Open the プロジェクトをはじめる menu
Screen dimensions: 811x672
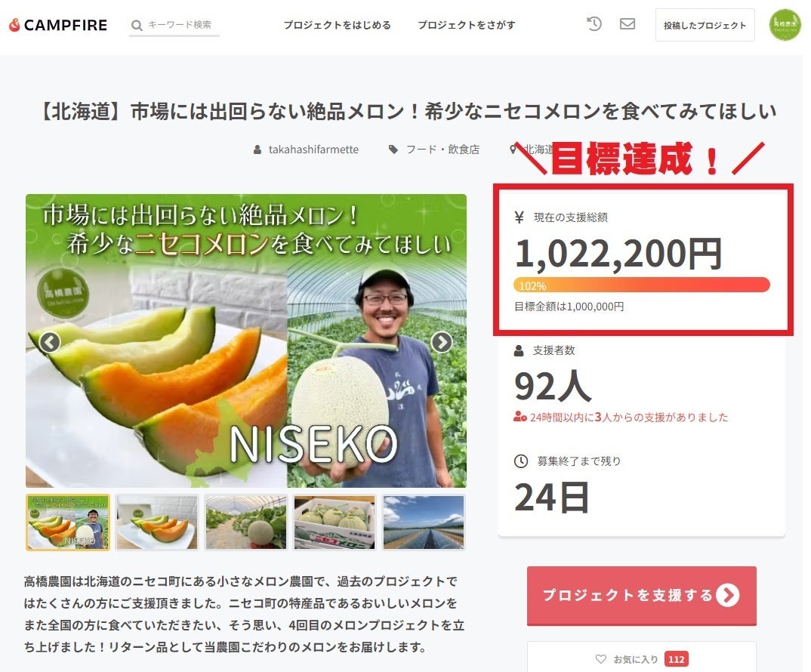[x=337, y=25]
